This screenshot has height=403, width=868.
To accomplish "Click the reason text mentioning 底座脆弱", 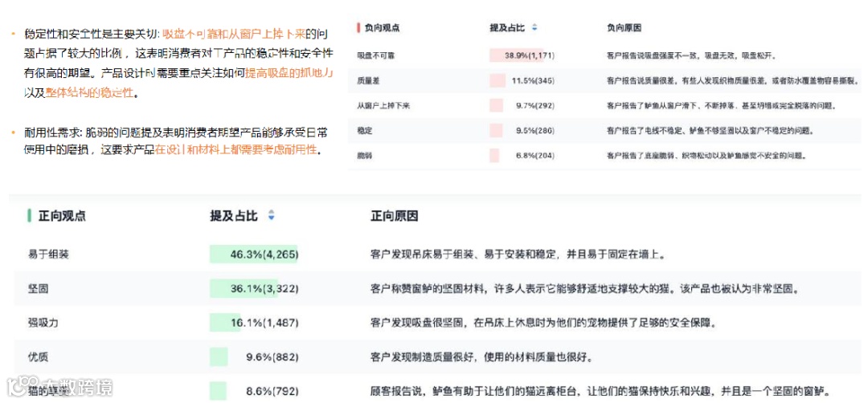I will (706, 156).
